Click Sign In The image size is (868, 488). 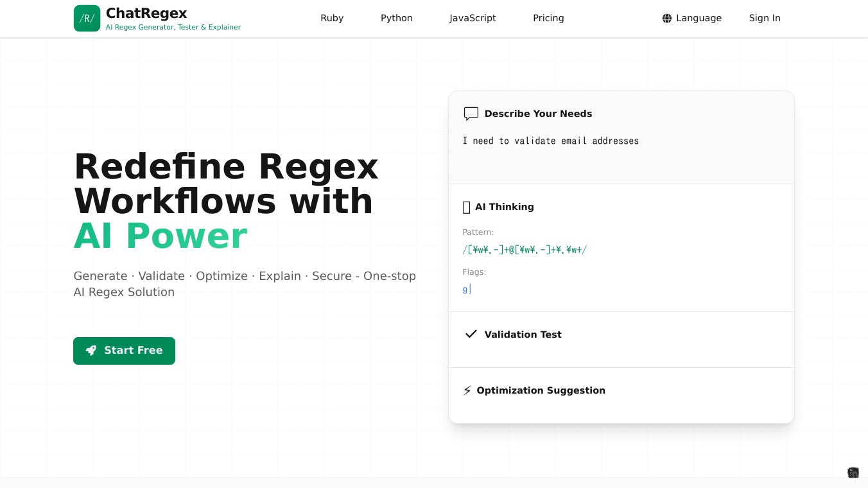(765, 18)
